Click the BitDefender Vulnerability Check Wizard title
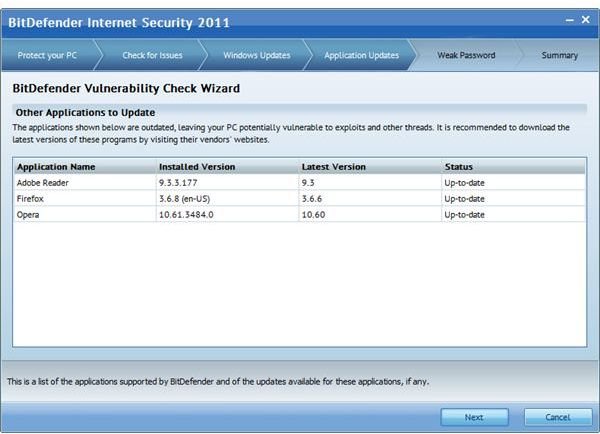 point(126,88)
